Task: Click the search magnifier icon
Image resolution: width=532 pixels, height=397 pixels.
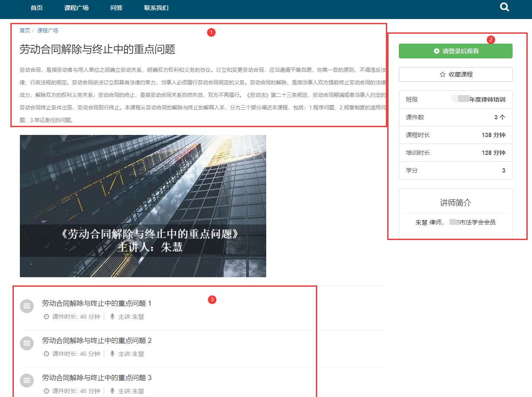Action: 504,7
